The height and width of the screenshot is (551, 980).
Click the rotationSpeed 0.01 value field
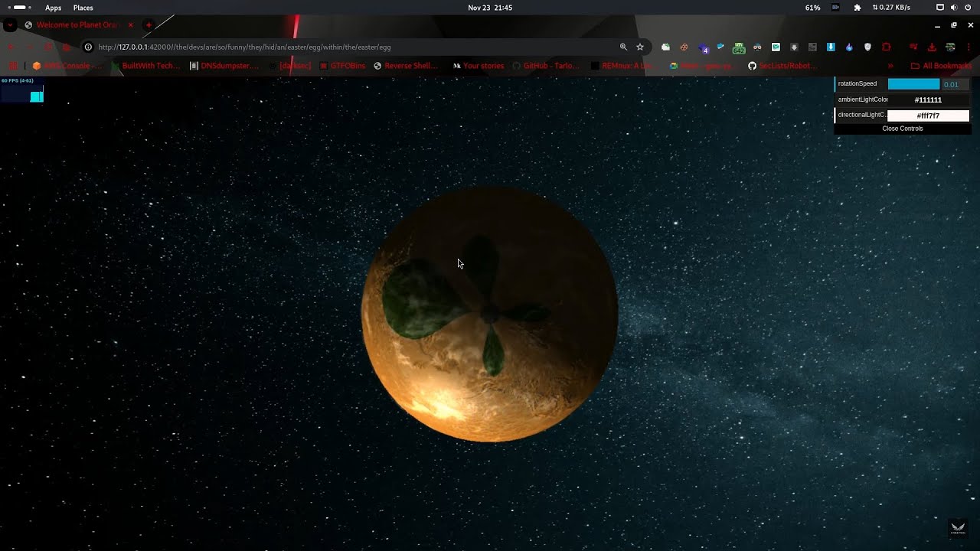click(955, 84)
